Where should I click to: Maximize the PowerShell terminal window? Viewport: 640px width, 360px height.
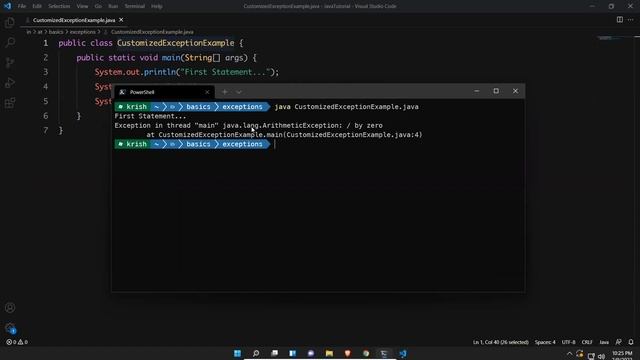click(496, 91)
